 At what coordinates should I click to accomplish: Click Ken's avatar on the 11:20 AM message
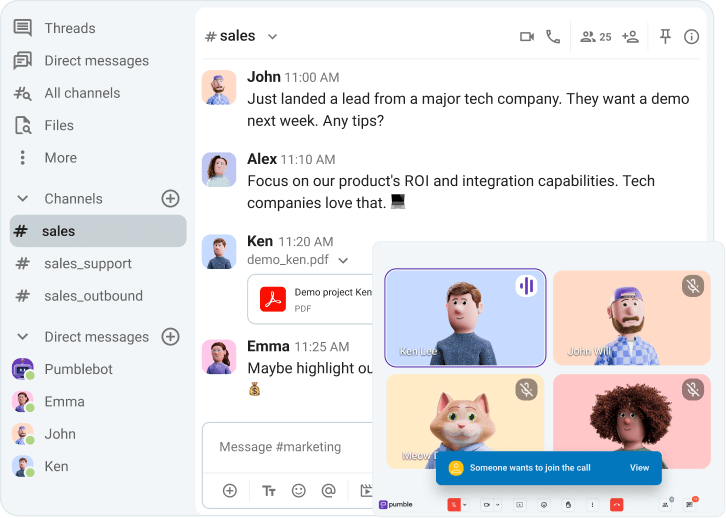point(219,251)
